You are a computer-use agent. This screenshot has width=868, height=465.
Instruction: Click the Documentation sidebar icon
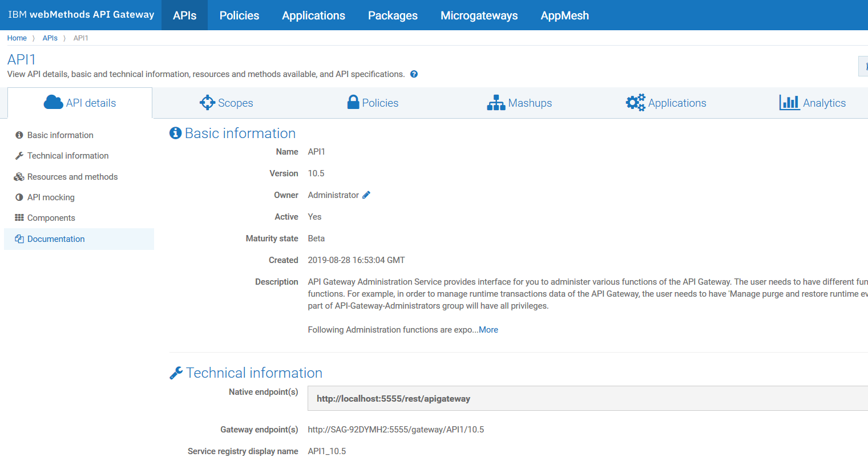[19, 239]
